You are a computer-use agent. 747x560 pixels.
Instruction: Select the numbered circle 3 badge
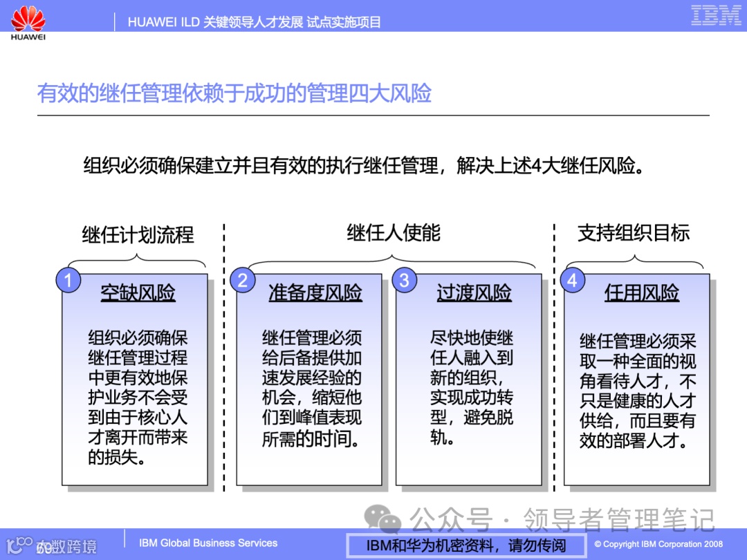(x=405, y=280)
